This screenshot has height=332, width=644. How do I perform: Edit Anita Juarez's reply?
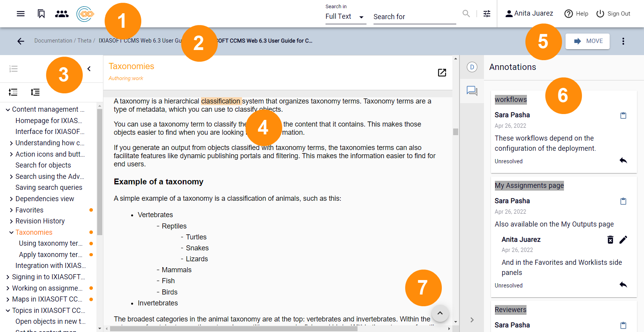pos(623,240)
